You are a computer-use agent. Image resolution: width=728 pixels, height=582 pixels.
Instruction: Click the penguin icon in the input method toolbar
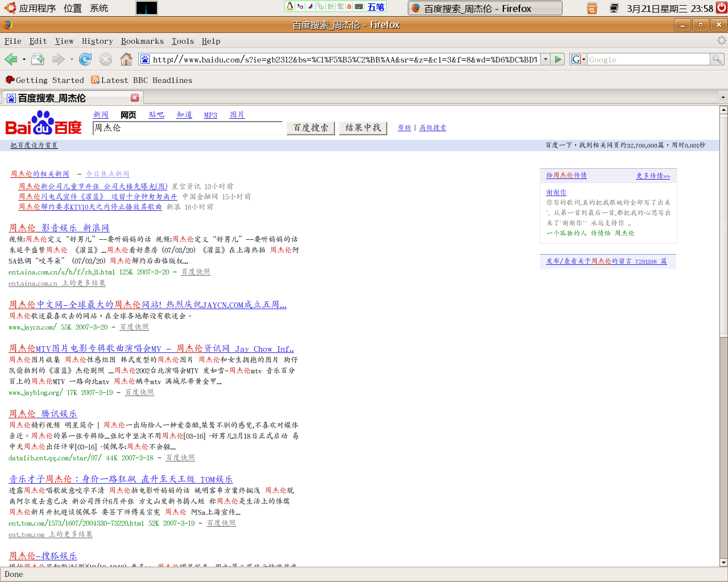(x=290, y=7)
